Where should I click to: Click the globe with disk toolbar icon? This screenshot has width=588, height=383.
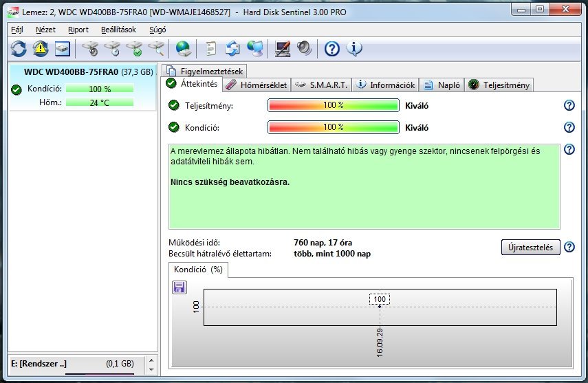tap(184, 49)
